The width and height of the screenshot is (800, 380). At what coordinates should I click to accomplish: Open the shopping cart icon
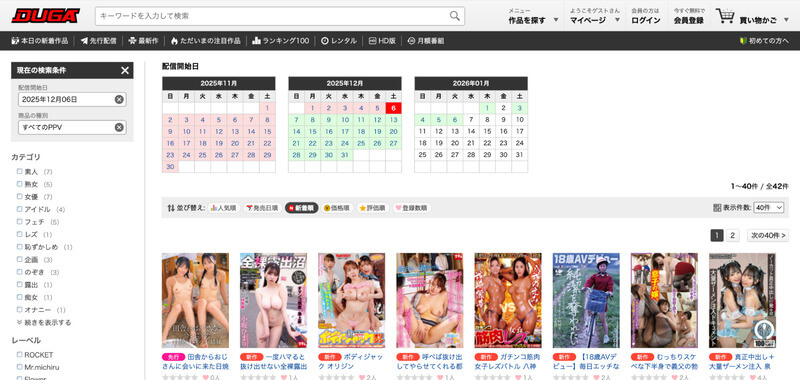(725, 16)
